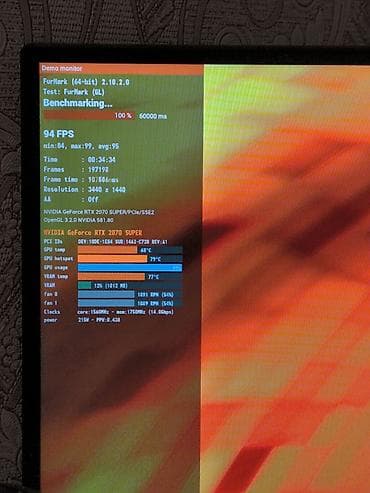
Task: Click the Demo monitor title bar
Action: [x=121, y=69]
